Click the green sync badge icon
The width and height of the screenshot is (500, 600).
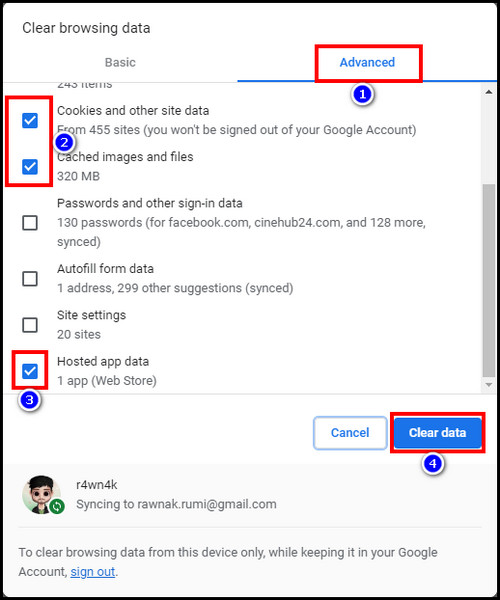point(57,506)
